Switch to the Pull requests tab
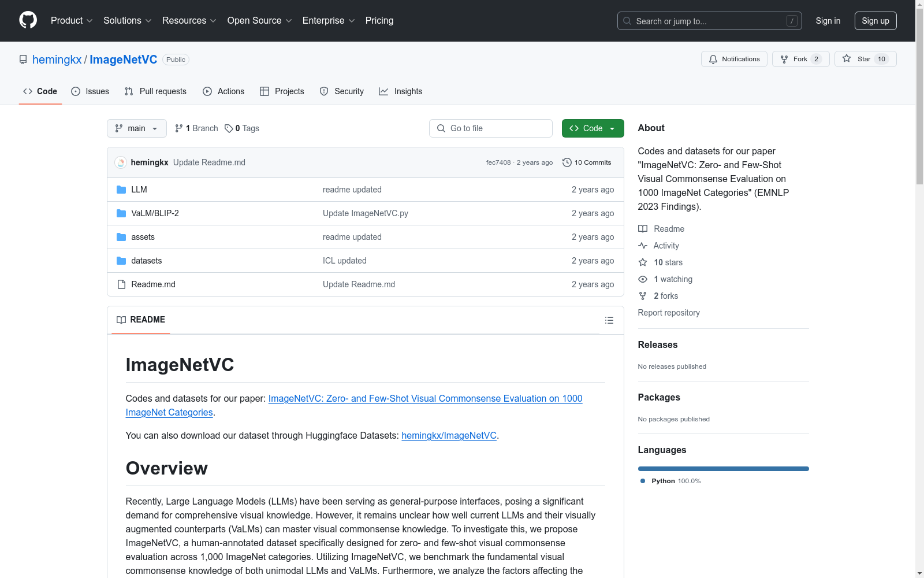This screenshot has width=924, height=578. [155, 91]
